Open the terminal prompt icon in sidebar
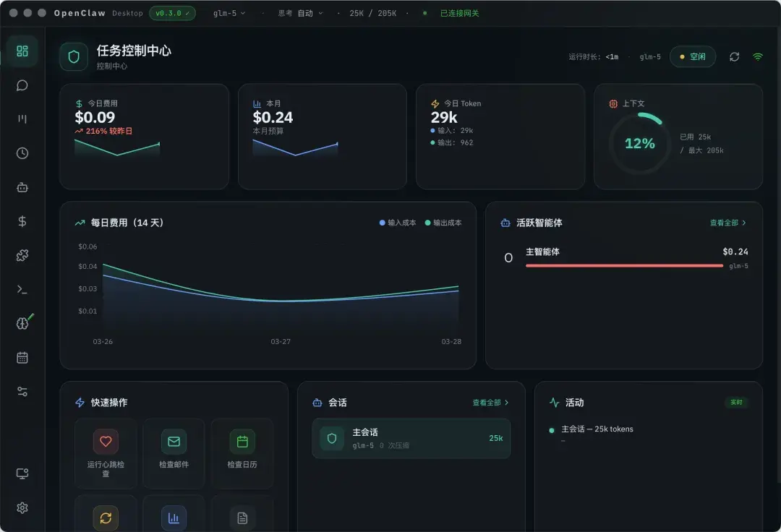The image size is (781, 532). 22,289
